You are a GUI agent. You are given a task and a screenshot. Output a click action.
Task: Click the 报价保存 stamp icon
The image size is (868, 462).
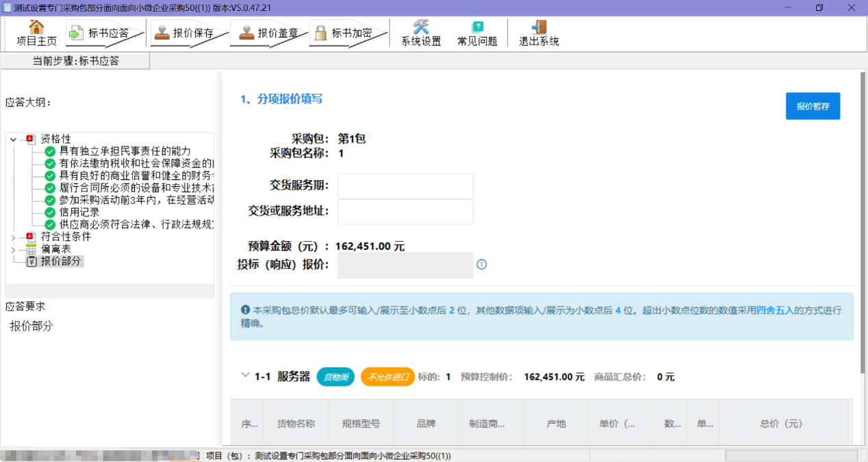(162, 32)
